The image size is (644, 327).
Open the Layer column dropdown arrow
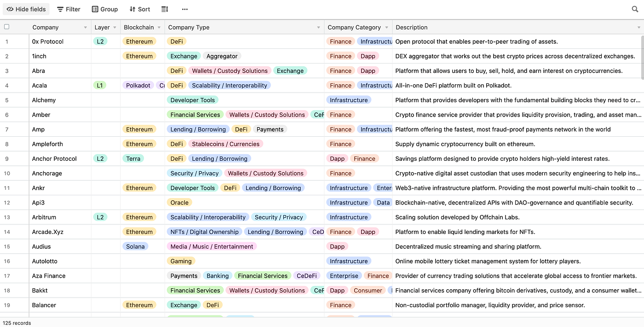coord(115,28)
